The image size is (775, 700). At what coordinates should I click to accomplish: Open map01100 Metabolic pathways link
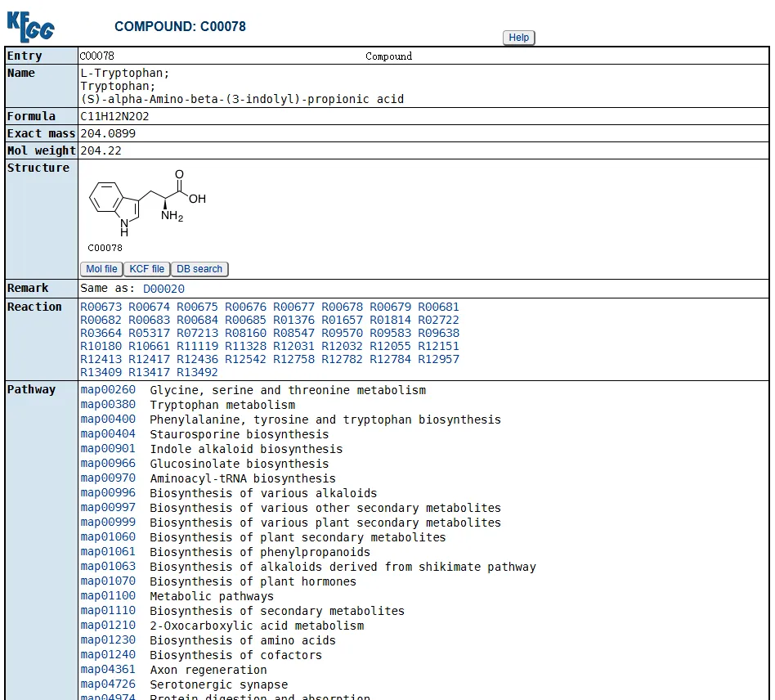click(108, 596)
